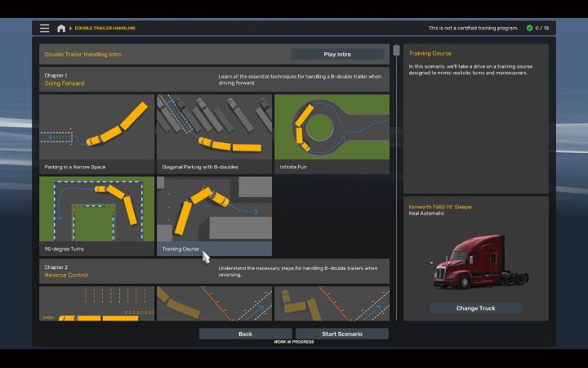Click the scenario list scrollbar handle
Screen dimensions: 588x368
pyautogui.click(x=397, y=51)
